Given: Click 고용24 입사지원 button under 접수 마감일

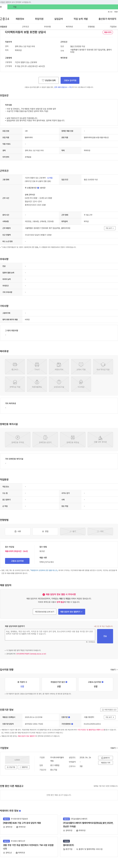Looking at the screenshot, I should [x=17, y=561].
